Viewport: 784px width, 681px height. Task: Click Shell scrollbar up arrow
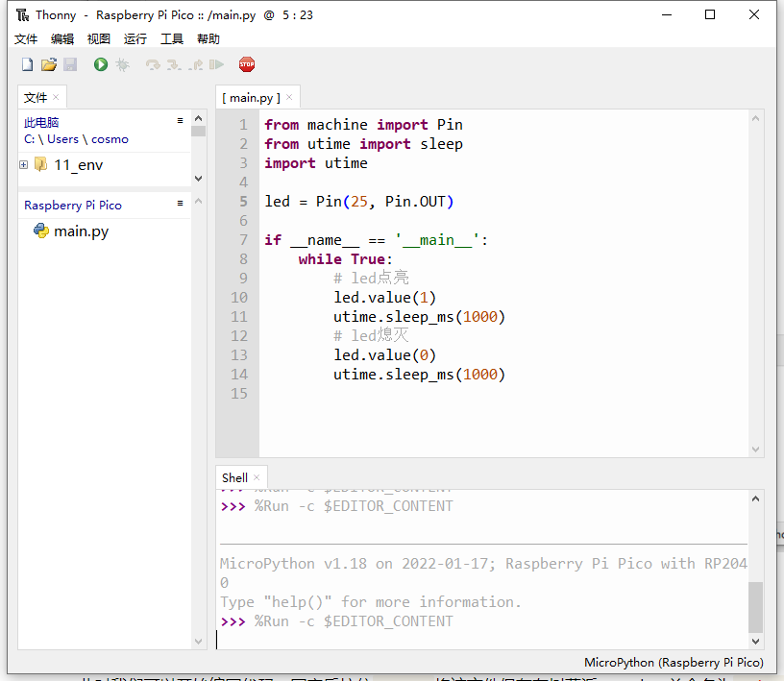[x=755, y=499]
